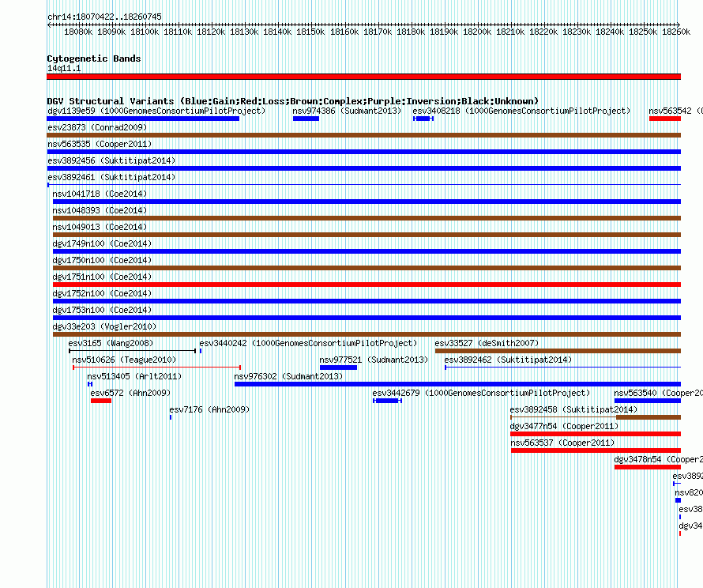Click the dgv1139e59 variant label
The image size is (703, 588).
[156, 111]
